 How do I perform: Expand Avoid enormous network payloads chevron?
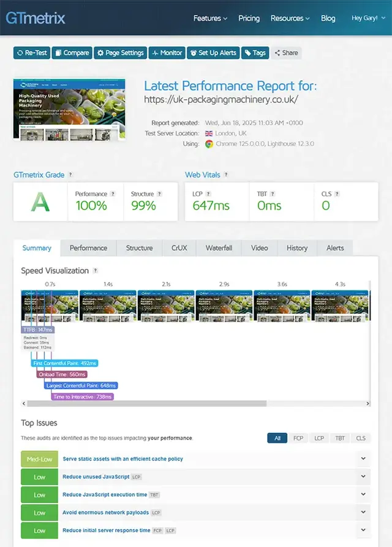tap(363, 511)
